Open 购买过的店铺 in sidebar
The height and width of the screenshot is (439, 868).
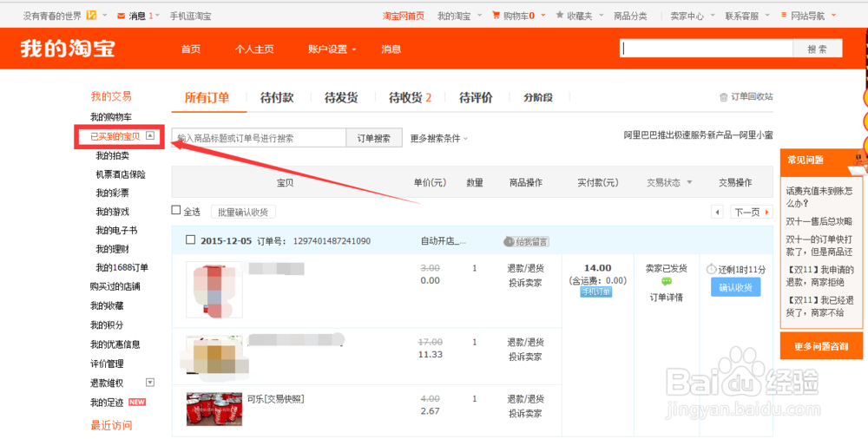[x=115, y=287]
